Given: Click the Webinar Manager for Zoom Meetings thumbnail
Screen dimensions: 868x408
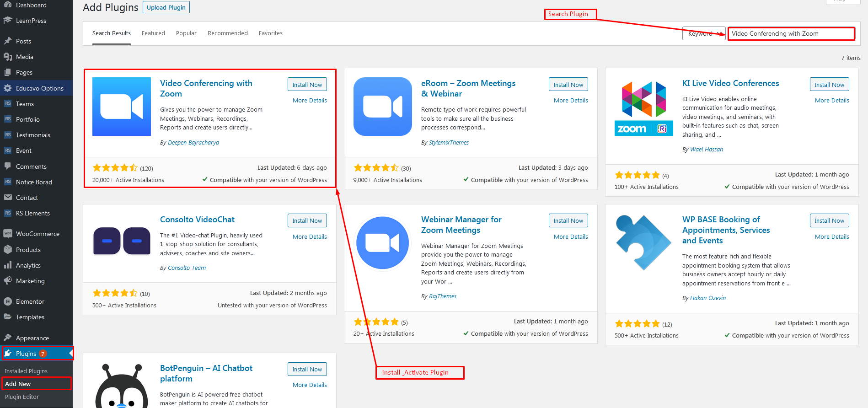Looking at the screenshot, I should click(x=383, y=243).
